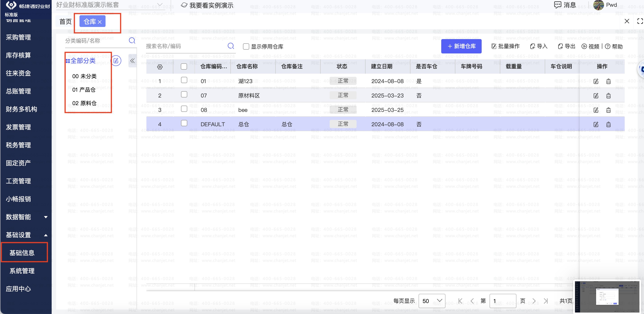The width and height of the screenshot is (644, 314).
Task: Click the 新增仓库 button
Action: 461,46
